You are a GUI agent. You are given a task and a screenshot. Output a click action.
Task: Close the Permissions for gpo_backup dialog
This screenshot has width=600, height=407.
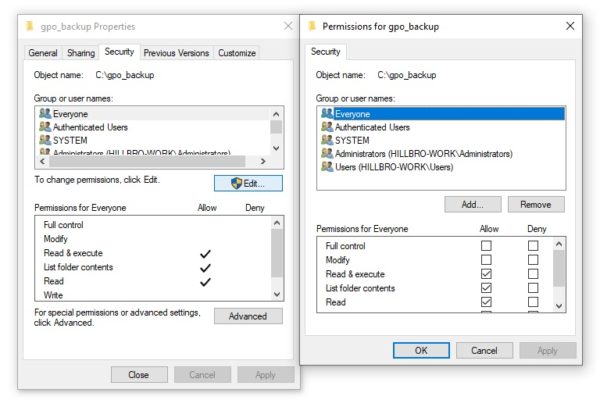point(570,25)
